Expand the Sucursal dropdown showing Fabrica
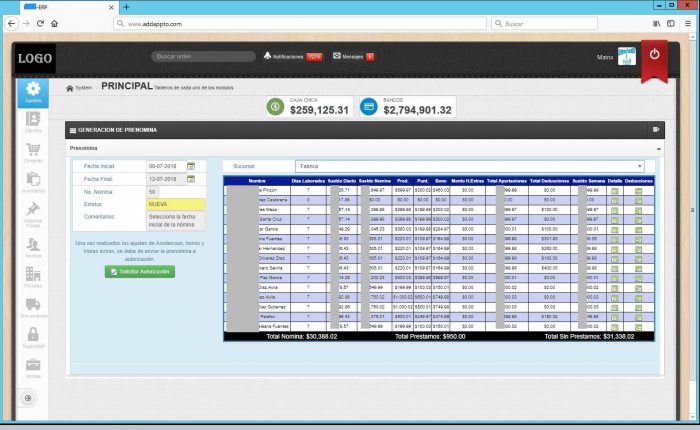 click(639, 166)
